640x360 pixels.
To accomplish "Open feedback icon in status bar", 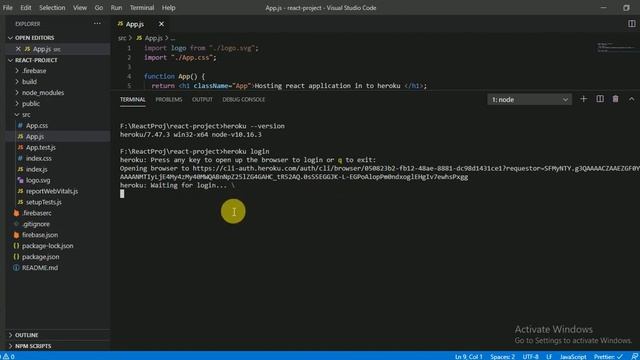I will 634,356.
